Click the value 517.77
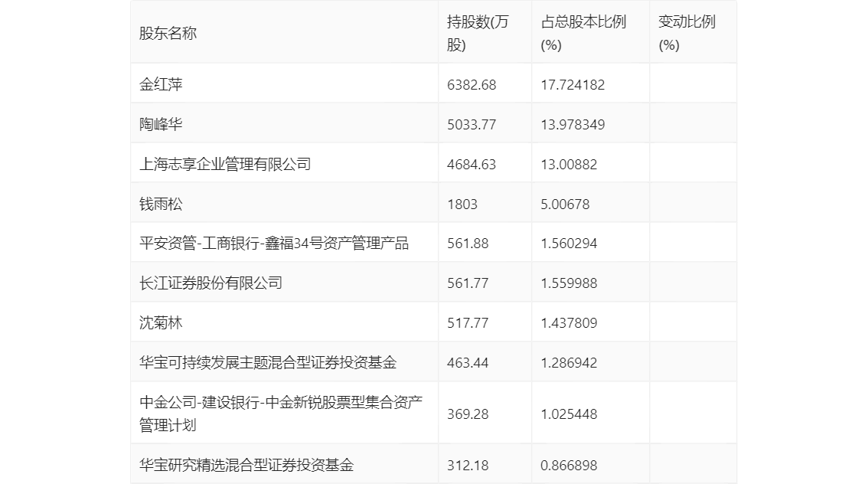The width and height of the screenshot is (868, 484). (x=468, y=323)
